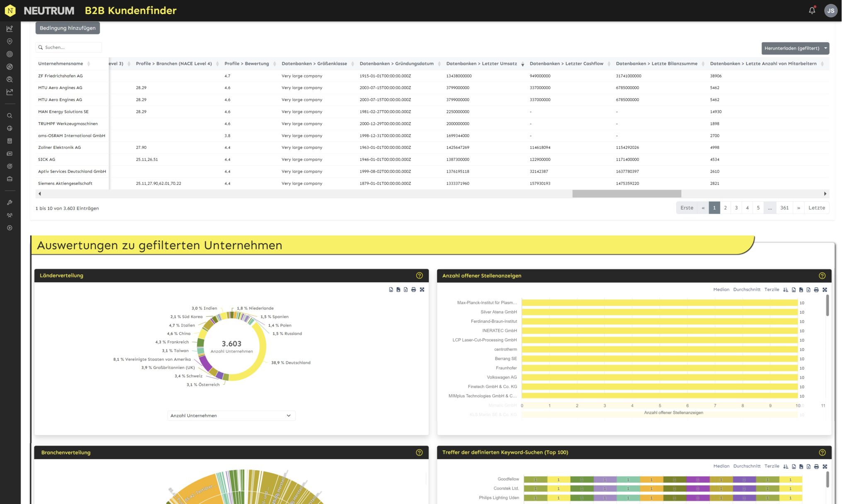The width and height of the screenshot is (849, 504).
Task: Open help for Anzahl offener Stellenanzeigen panel
Action: 822,276
